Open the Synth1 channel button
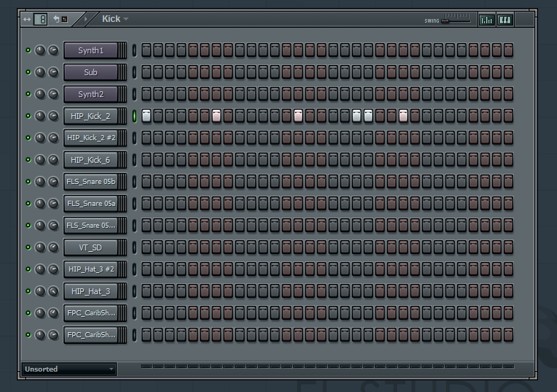Image resolution: width=557 pixels, height=392 pixels. pyautogui.click(x=91, y=50)
